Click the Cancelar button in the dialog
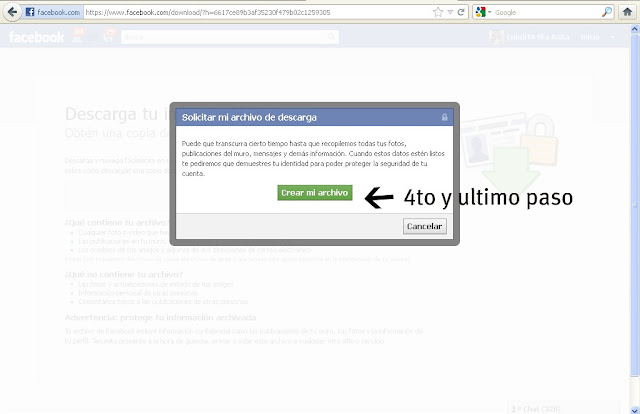Screen dimensions: 640x414 (424, 226)
